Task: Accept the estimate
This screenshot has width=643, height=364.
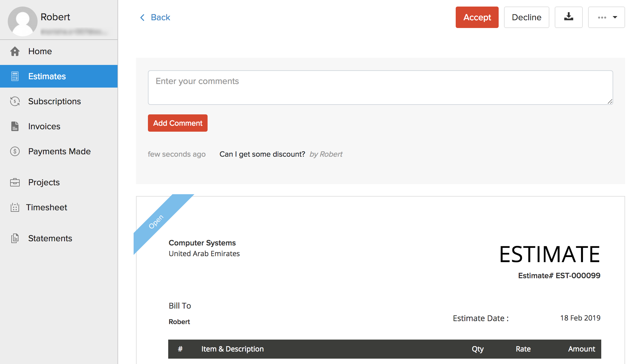Action: [477, 17]
